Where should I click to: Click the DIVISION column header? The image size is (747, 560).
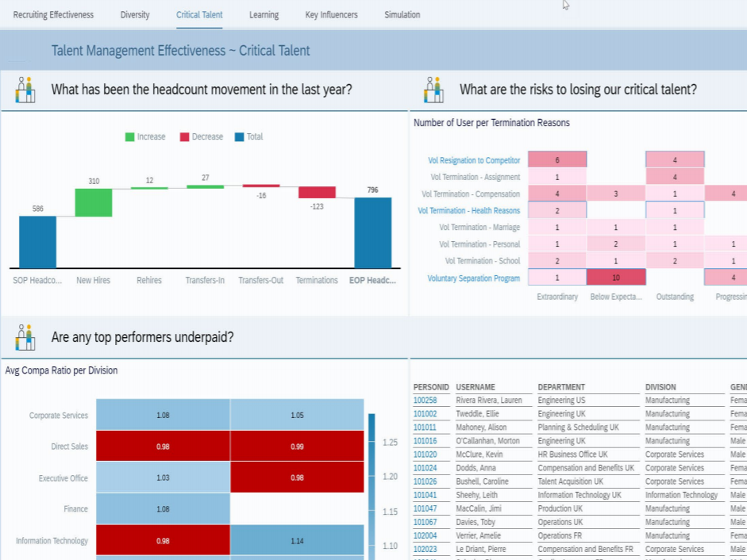point(660,387)
